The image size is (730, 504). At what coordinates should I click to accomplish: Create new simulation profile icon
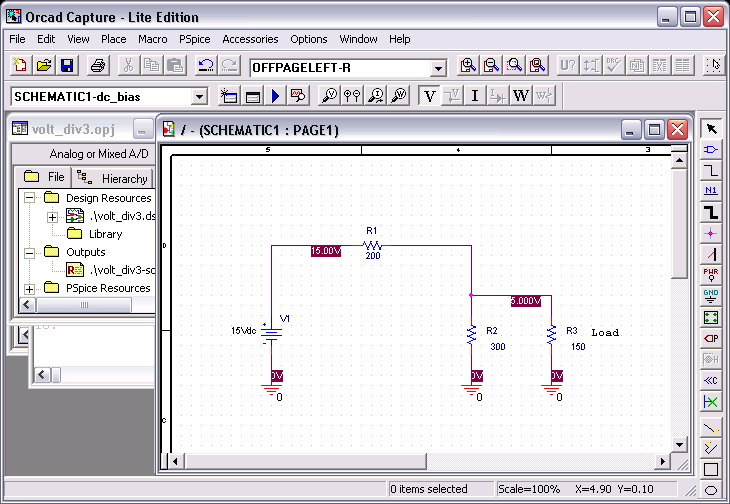click(x=229, y=96)
